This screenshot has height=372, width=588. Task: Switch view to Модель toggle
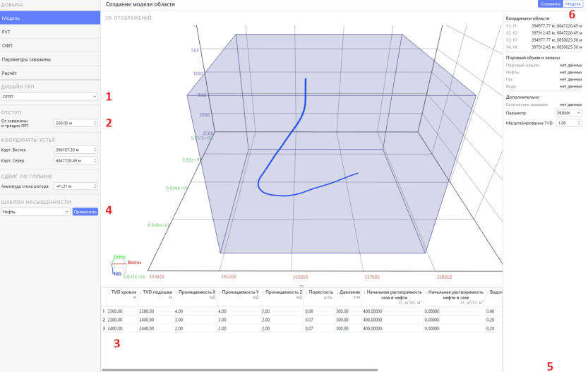(x=572, y=4)
